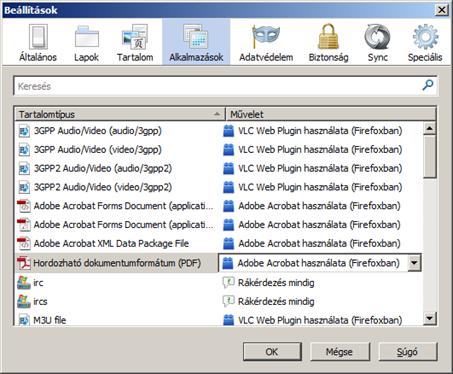Open the Általános settings panel icon
The width and height of the screenshot is (453, 374).
(38, 37)
